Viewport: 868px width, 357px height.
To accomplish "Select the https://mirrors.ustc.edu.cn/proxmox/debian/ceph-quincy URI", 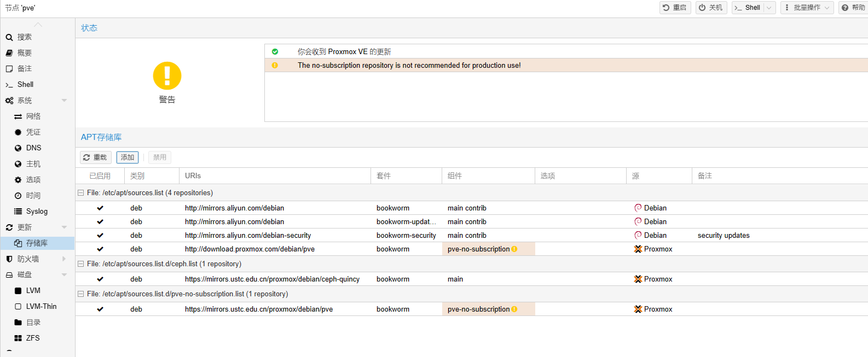I will coord(272,279).
